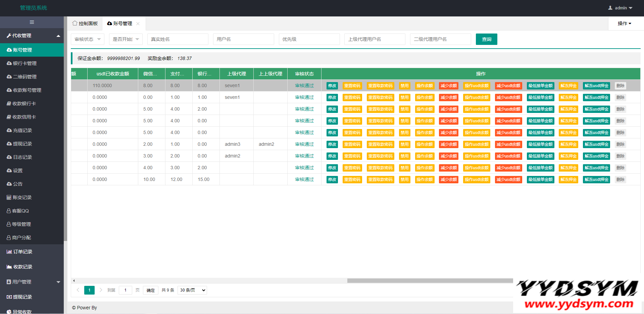Screen dimensions: 644x314
Task: Change the 30 条/页 page size selector
Action: tap(192, 290)
